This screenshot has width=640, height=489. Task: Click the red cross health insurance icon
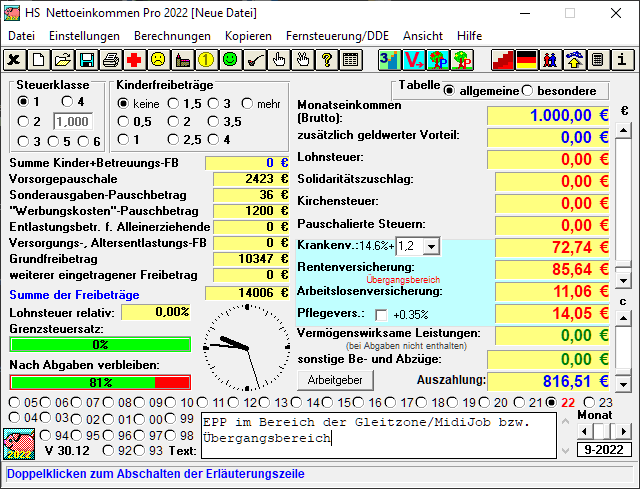click(134, 60)
